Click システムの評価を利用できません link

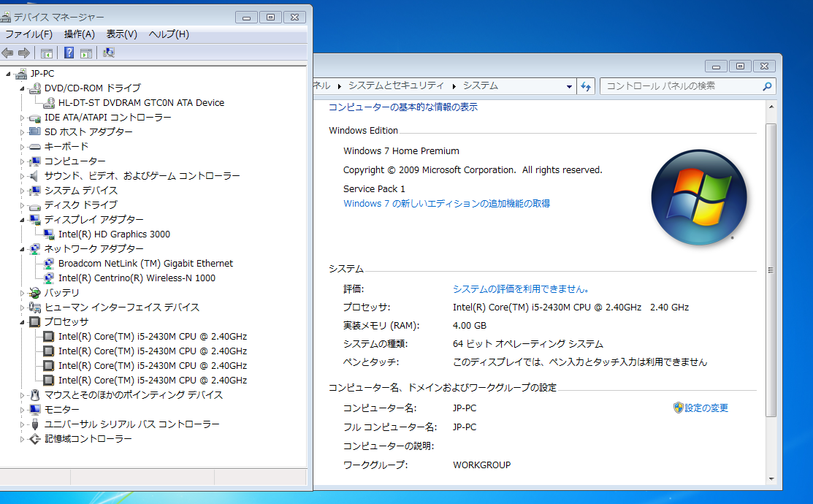point(521,289)
